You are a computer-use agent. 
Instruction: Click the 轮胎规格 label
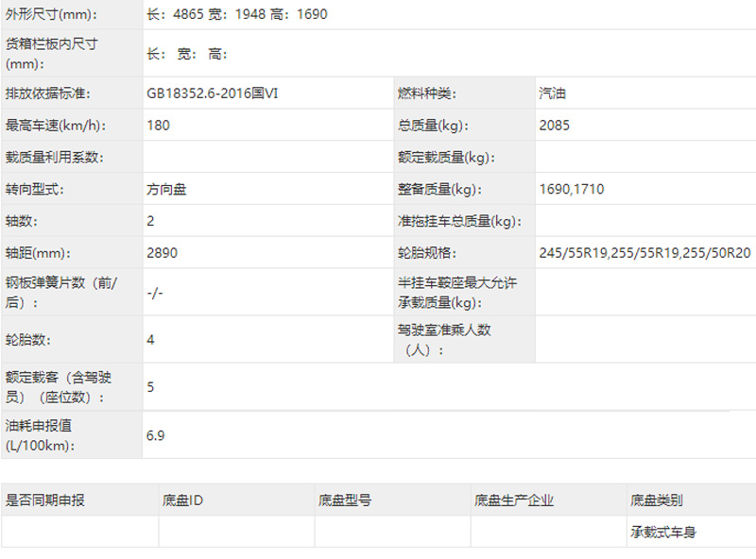coord(427,253)
